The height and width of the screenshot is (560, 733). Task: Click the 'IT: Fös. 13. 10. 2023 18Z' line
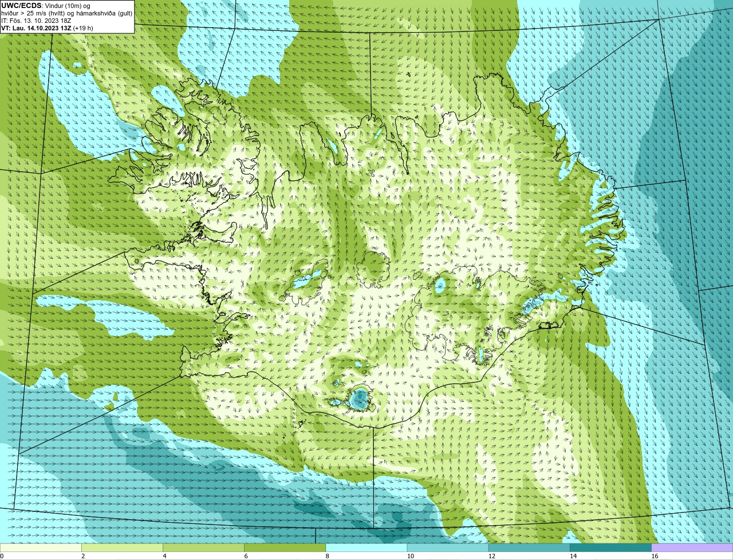pyautogui.click(x=36, y=20)
